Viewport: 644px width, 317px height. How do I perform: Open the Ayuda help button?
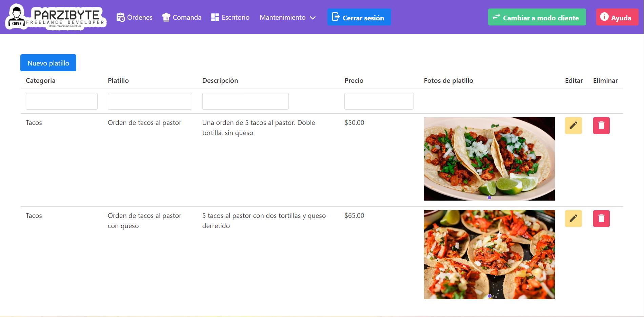pos(617,17)
